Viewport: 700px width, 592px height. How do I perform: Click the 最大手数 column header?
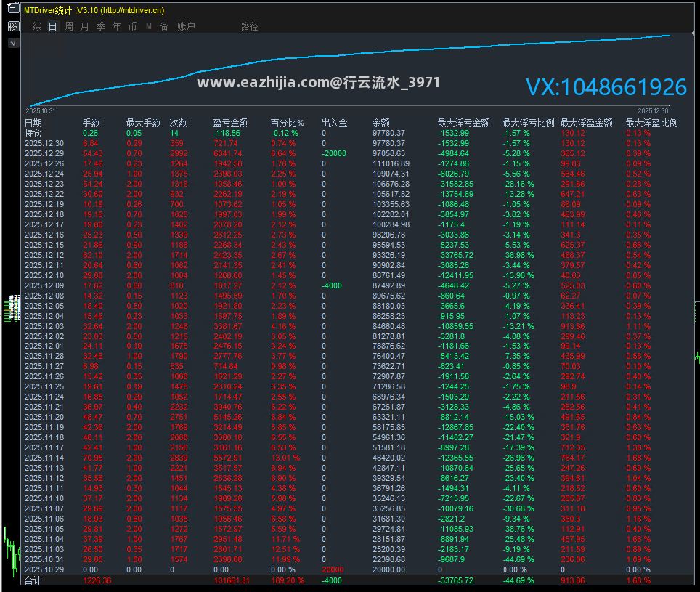tap(143, 123)
